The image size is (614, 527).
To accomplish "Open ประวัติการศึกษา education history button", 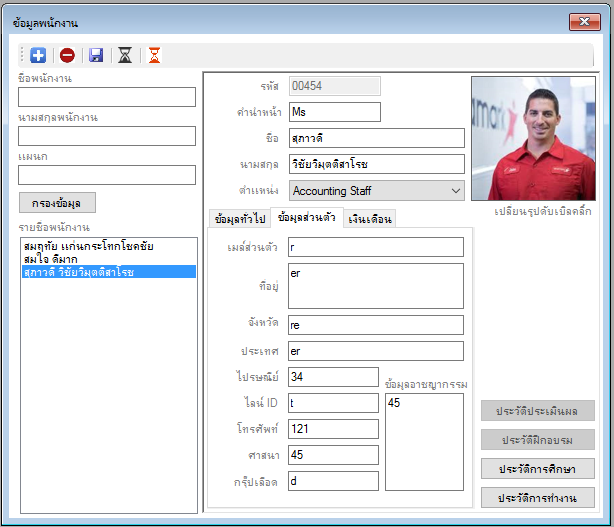I will pyautogui.click(x=538, y=469).
